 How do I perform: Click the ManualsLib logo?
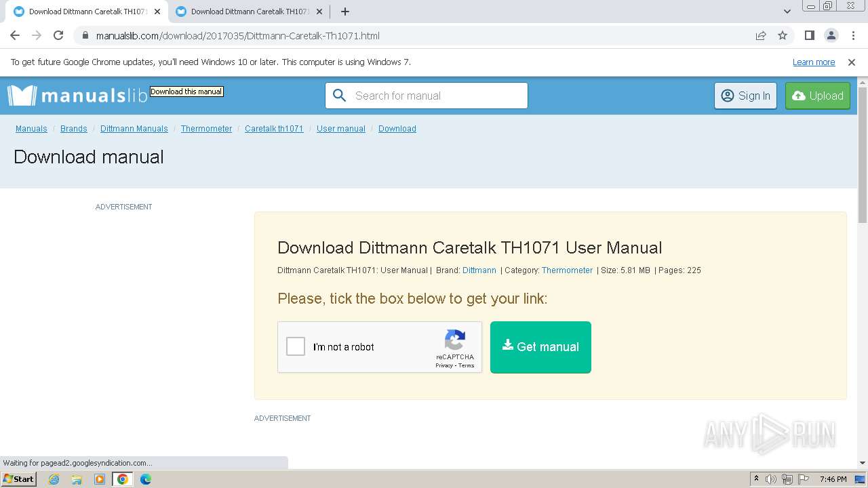click(x=77, y=96)
